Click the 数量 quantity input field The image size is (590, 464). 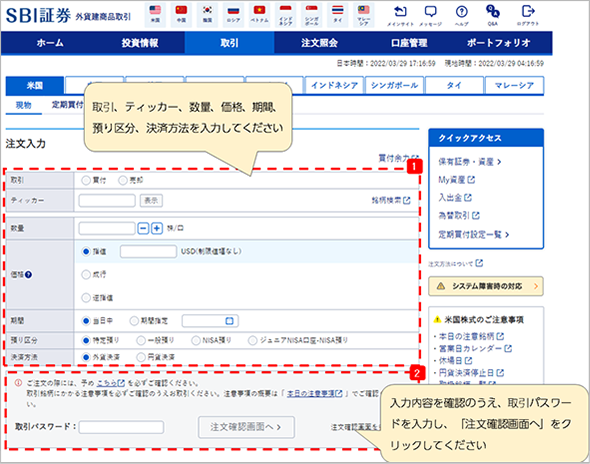click(107, 228)
